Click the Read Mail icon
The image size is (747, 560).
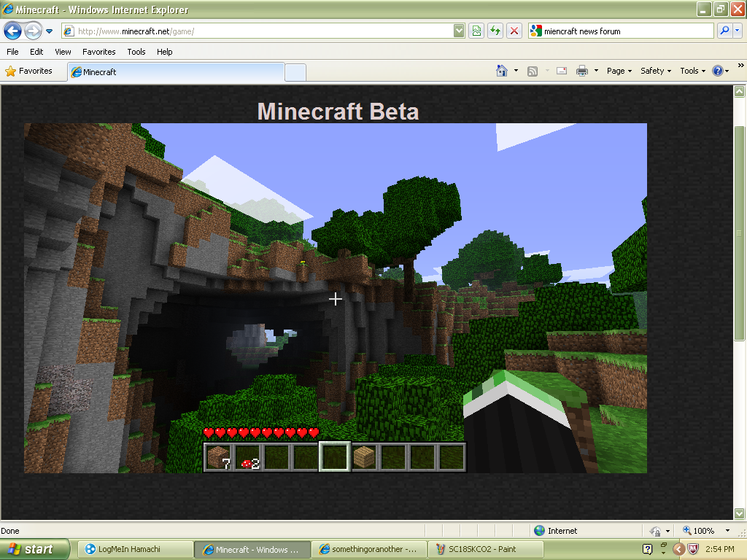(x=562, y=71)
